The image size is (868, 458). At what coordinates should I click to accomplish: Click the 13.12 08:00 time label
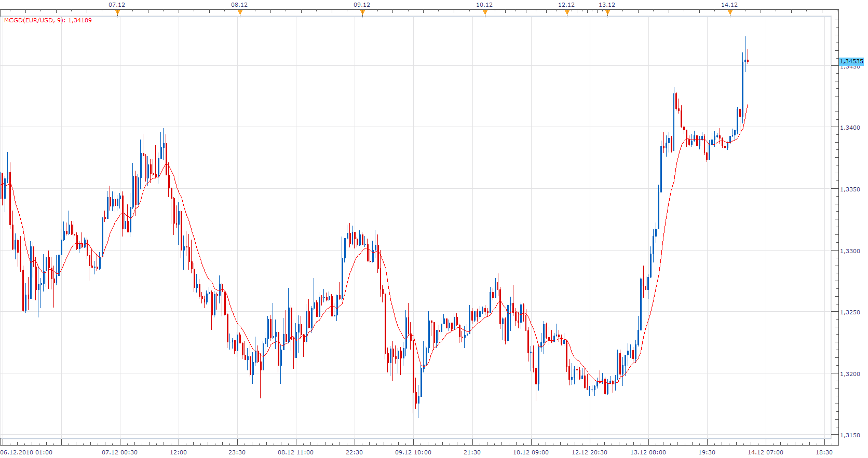648,452
